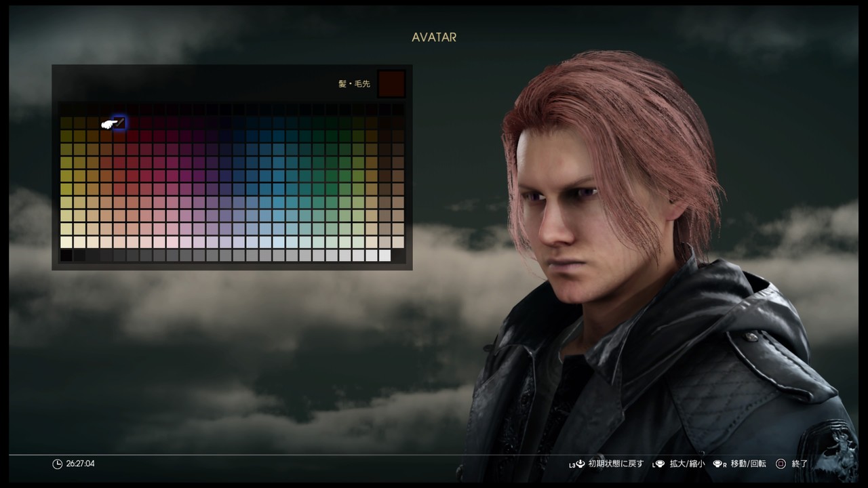
Task: Click the L3 stick icon for reset
Action: (576, 464)
